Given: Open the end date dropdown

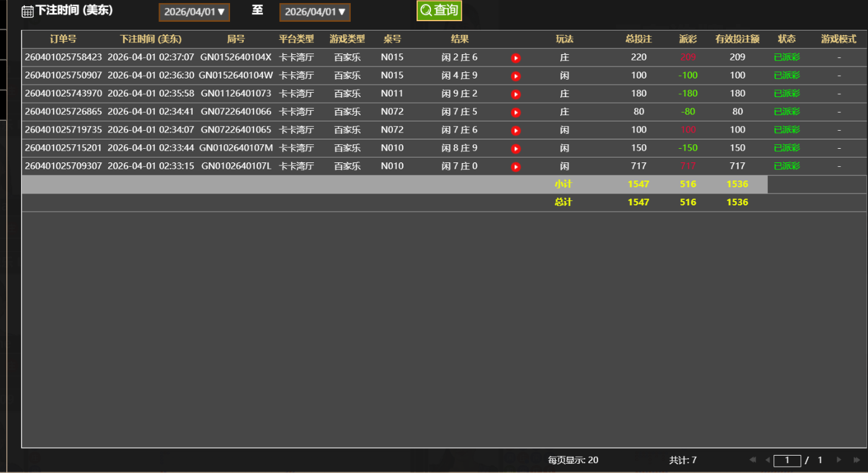Looking at the screenshot, I should 315,12.
